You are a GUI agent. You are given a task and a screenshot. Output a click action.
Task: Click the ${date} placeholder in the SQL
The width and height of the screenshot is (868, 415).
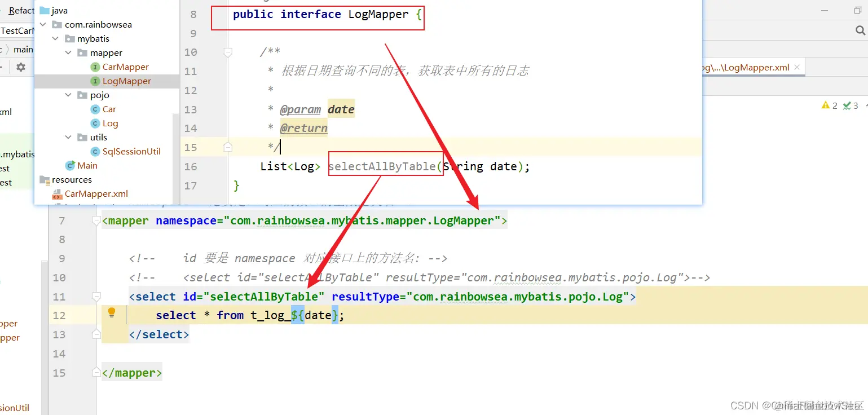point(315,315)
